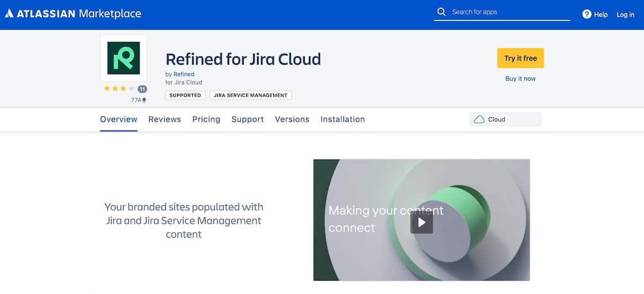
Task: Focus the Search for apps field
Action: [x=502, y=12]
